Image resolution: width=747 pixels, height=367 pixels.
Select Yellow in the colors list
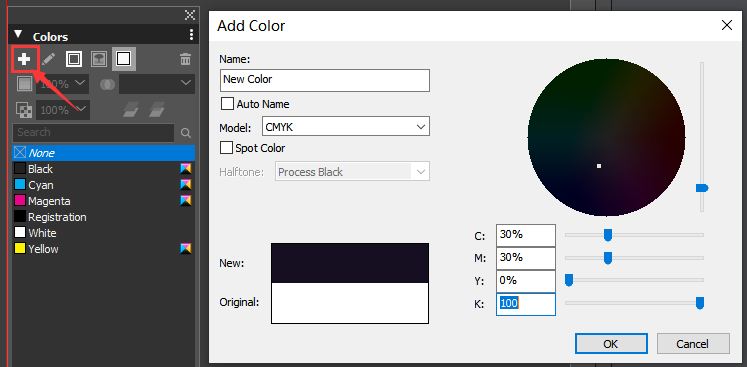[103, 249]
